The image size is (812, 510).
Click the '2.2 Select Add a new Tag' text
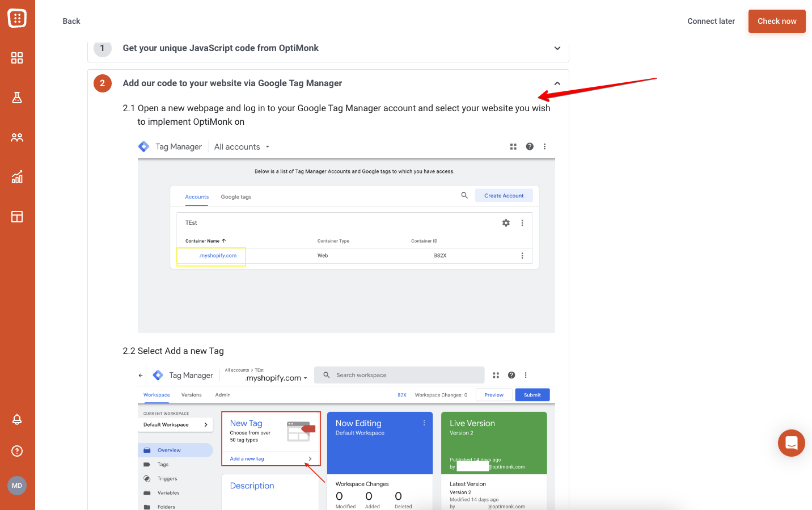174,351
